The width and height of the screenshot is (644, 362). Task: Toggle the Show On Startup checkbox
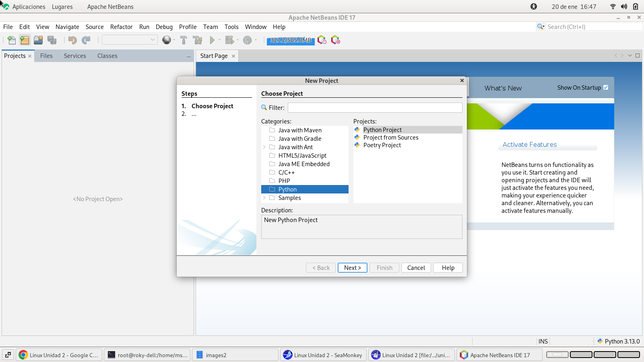pyautogui.click(x=606, y=87)
